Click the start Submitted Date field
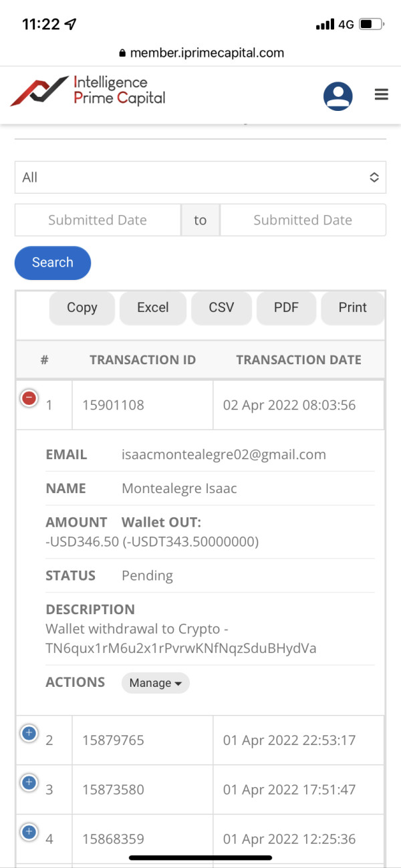Image resolution: width=401 pixels, height=868 pixels. 98,221
